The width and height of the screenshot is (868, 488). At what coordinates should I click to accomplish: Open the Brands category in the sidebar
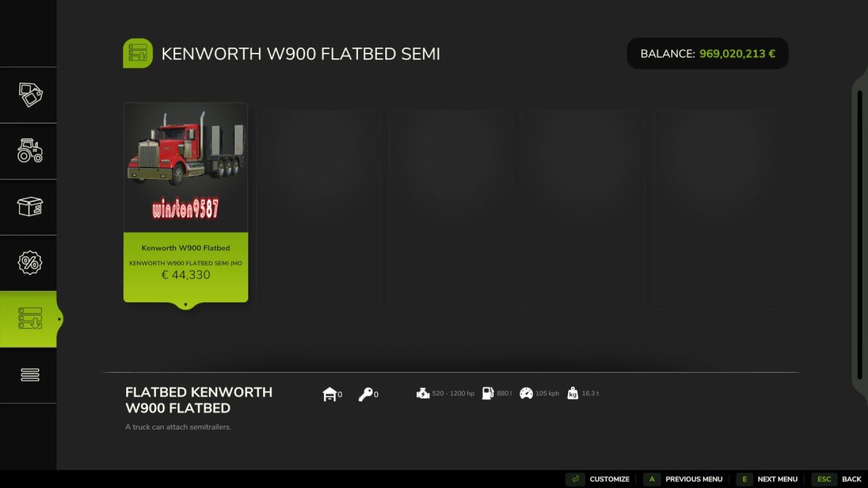pyautogui.click(x=28, y=95)
